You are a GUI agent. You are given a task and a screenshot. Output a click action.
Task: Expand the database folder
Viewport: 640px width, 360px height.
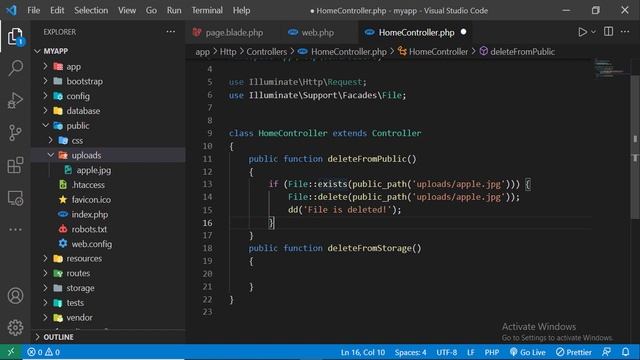tap(45, 111)
